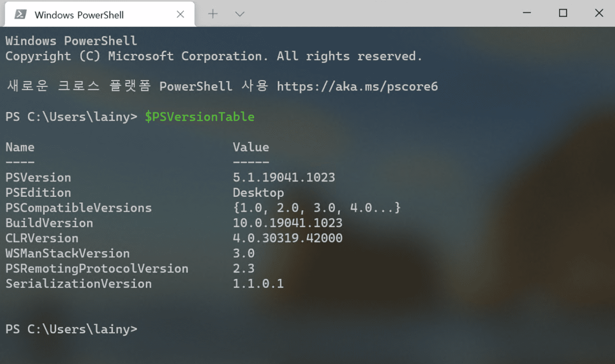Close the terminal window
Image resolution: width=615 pixels, height=364 pixels.
coord(599,13)
